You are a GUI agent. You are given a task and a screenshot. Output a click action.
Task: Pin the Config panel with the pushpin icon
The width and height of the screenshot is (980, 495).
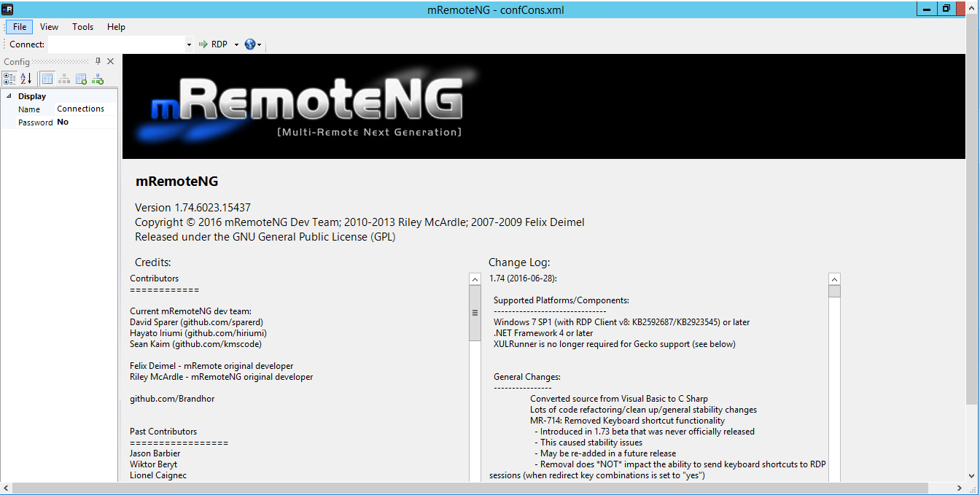coord(98,62)
